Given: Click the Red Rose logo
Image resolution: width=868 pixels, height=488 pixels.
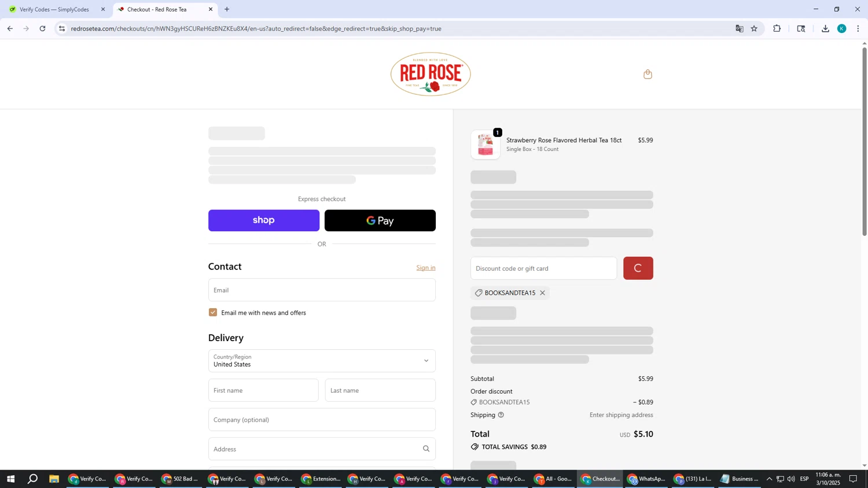Looking at the screenshot, I should tap(431, 74).
